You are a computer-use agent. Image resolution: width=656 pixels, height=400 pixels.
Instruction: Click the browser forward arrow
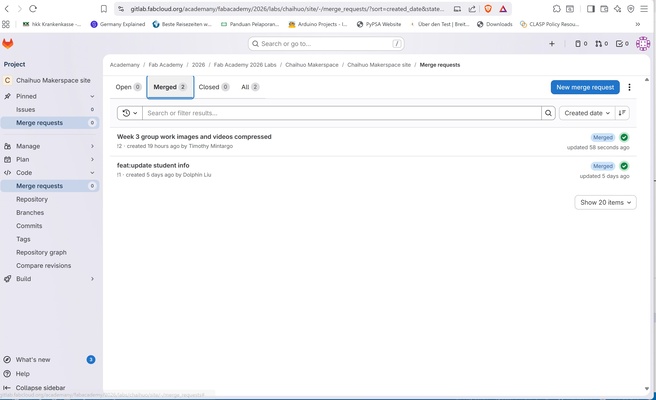tap(19, 9)
